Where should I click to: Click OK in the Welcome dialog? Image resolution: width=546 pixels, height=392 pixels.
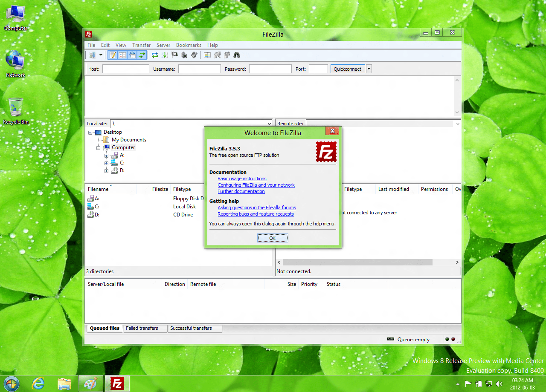(x=273, y=238)
